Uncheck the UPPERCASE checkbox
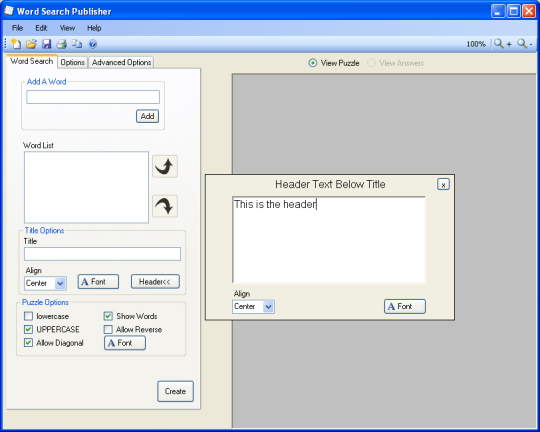Viewport: 540px width, 432px height. pyautogui.click(x=29, y=329)
